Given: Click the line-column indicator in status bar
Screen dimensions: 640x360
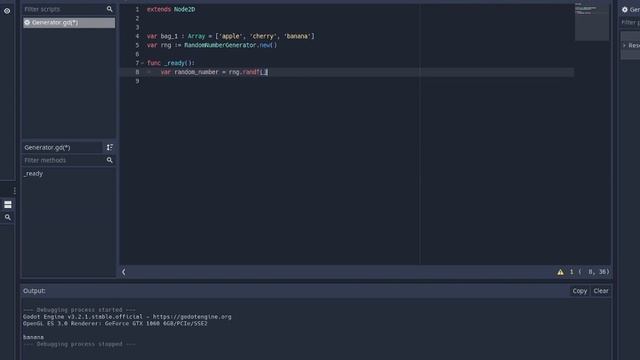Looking at the screenshot, I should (x=594, y=272).
